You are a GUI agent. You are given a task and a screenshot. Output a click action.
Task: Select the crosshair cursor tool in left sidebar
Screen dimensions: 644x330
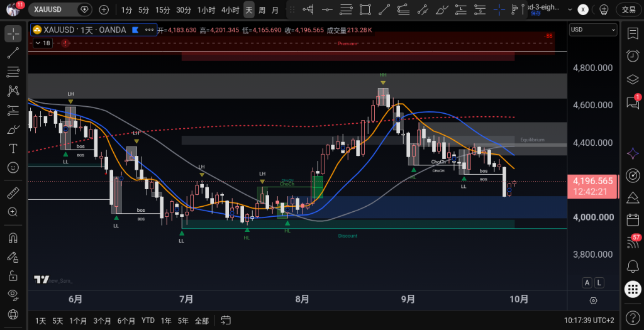(13, 34)
